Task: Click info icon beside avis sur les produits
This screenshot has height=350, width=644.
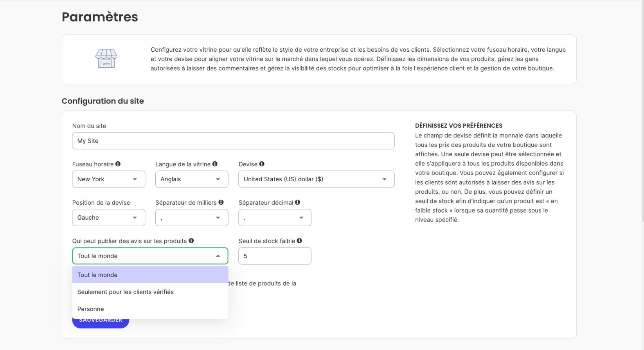Action: pyautogui.click(x=191, y=241)
